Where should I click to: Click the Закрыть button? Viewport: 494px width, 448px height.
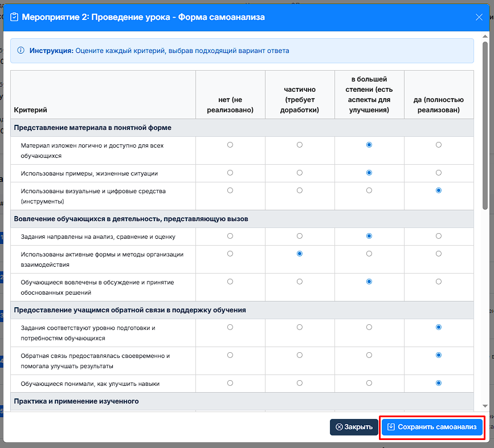click(x=354, y=427)
